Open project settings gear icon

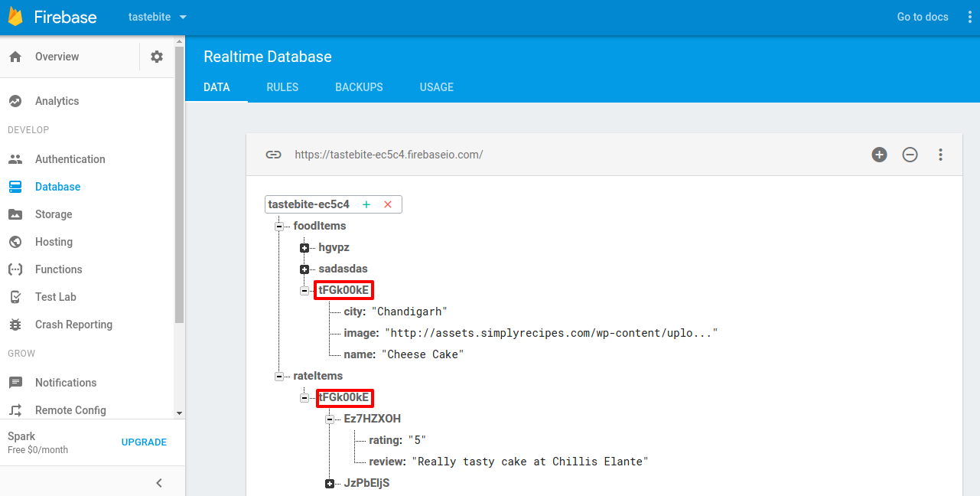click(157, 57)
